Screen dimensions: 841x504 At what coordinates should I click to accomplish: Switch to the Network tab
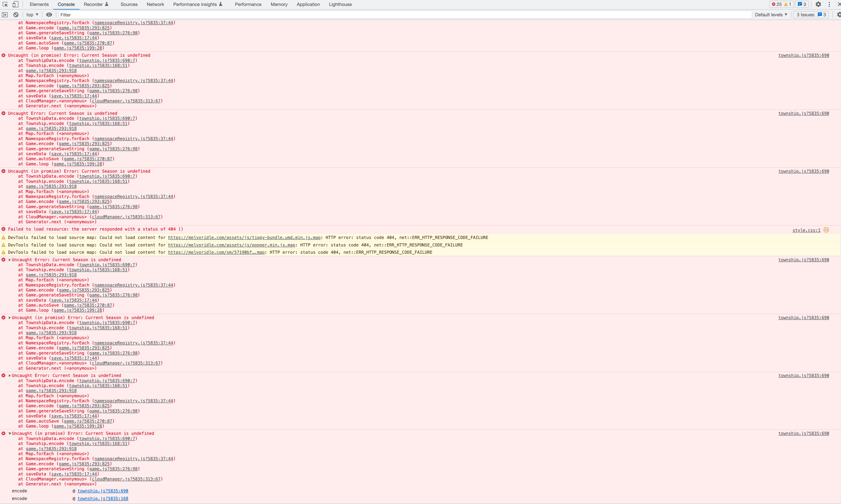pyautogui.click(x=155, y=4)
